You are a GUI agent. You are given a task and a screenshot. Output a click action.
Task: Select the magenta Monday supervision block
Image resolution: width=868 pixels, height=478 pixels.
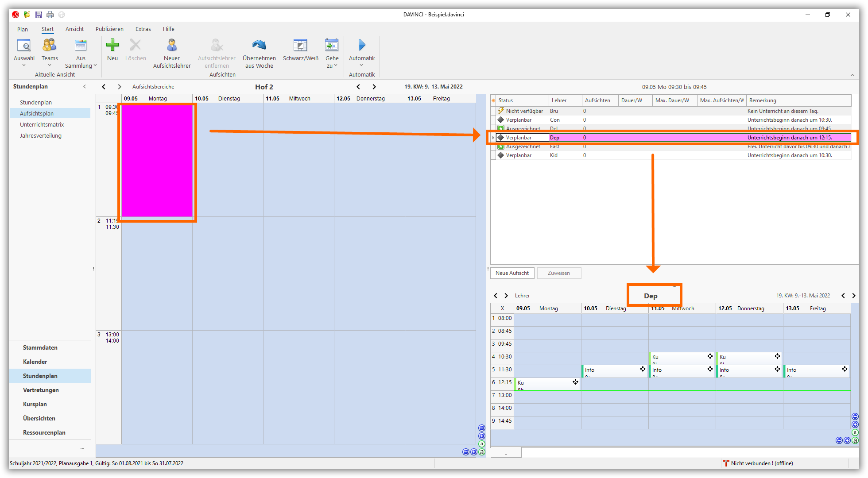click(157, 162)
